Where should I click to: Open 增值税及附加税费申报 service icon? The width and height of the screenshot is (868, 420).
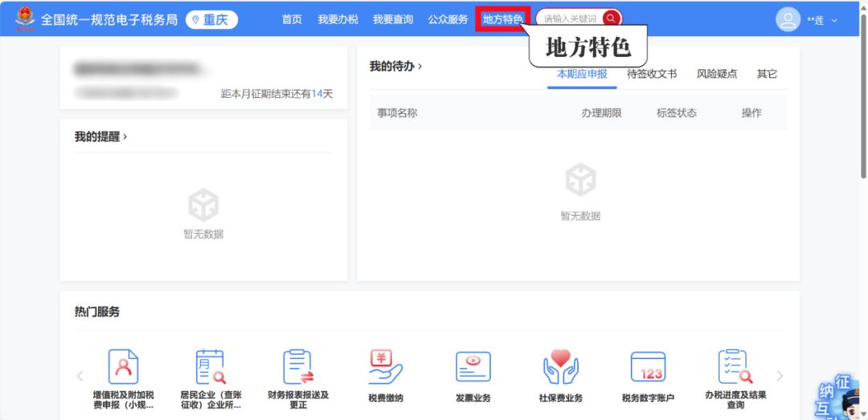[x=124, y=368]
